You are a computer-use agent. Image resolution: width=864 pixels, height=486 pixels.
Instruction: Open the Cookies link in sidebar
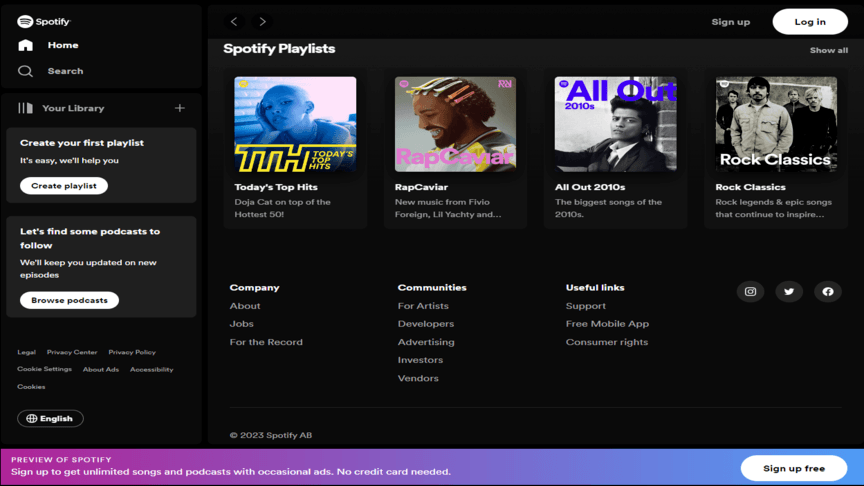31,387
